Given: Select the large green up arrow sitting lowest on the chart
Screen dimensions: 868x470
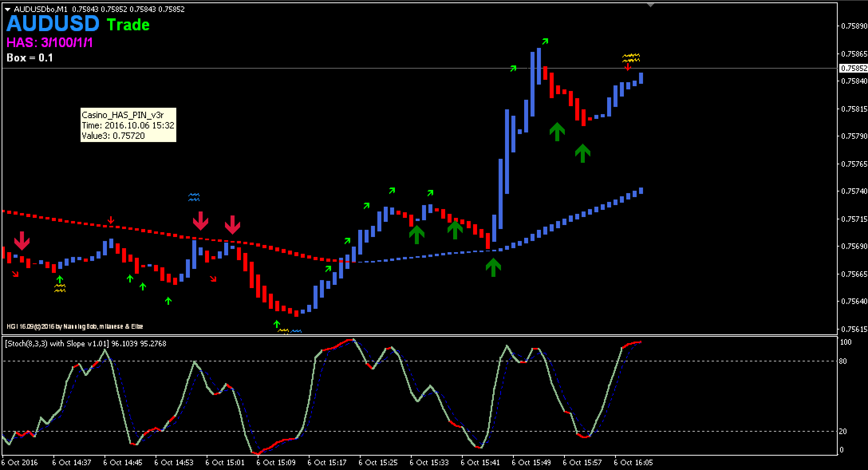Looking at the screenshot, I should [x=493, y=267].
